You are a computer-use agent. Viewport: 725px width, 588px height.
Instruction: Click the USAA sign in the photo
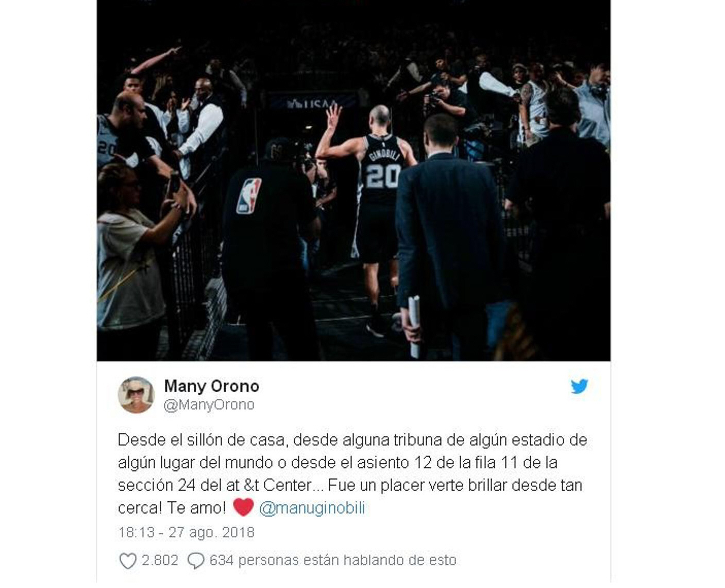click(312, 103)
